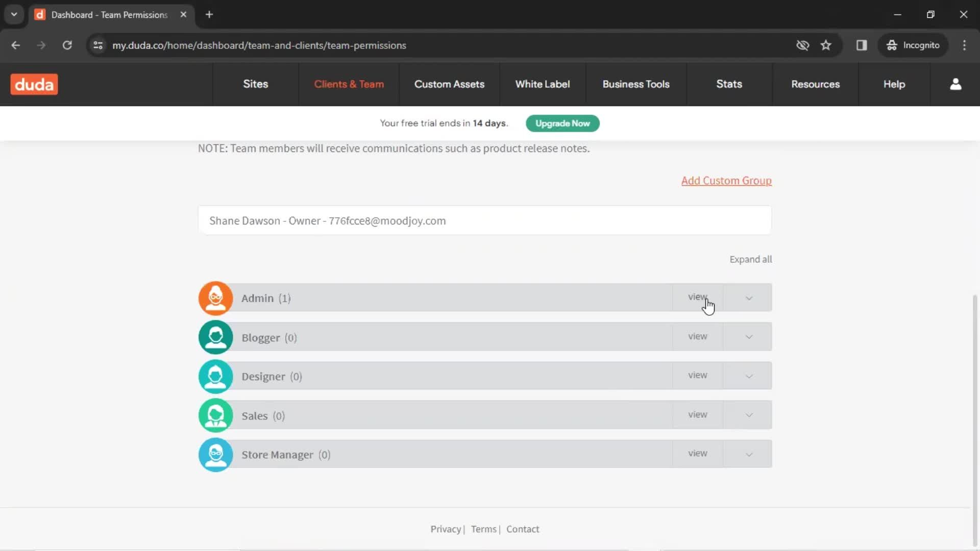
Task: Click the Duda logo
Action: (x=34, y=84)
